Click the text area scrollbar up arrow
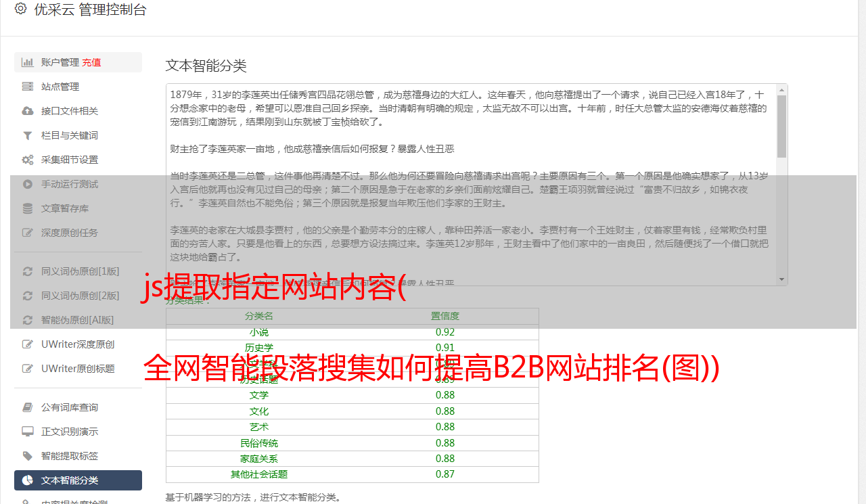The width and height of the screenshot is (866, 504). click(781, 90)
